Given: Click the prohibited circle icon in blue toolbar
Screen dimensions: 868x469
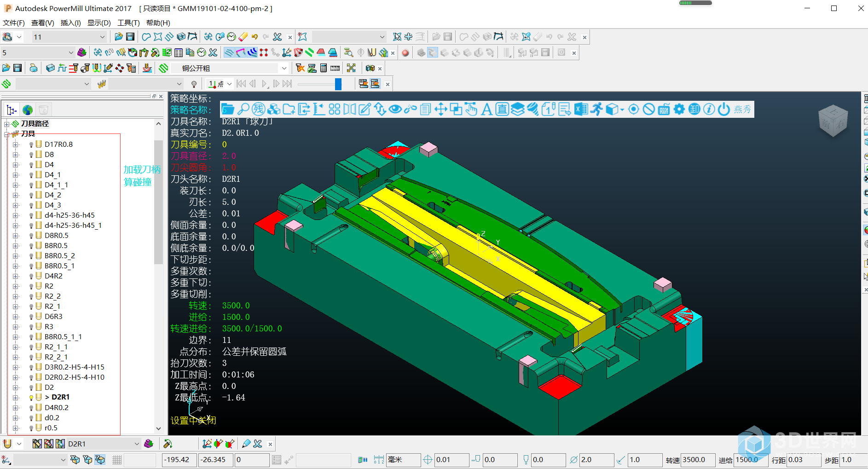Looking at the screenshot, I should click(x=649, y=109).
